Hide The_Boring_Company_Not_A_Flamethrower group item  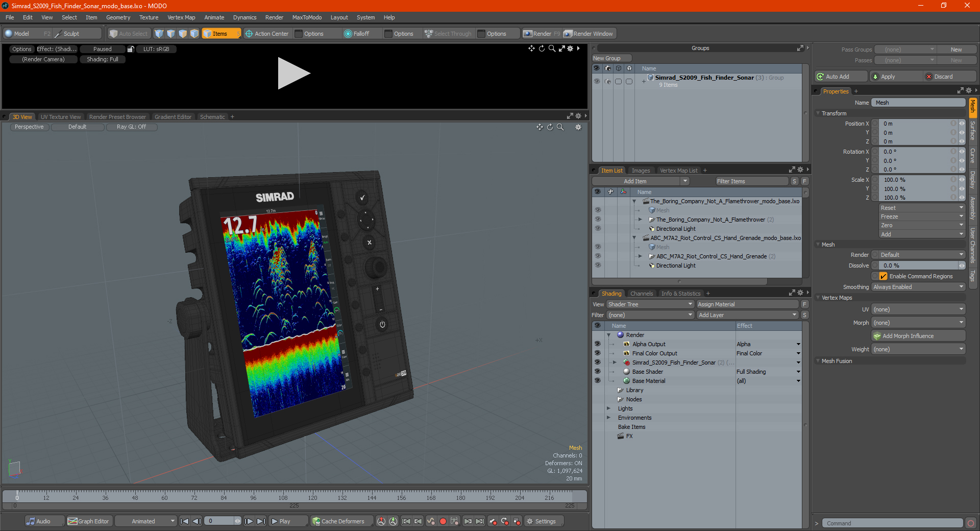(598, 220)
